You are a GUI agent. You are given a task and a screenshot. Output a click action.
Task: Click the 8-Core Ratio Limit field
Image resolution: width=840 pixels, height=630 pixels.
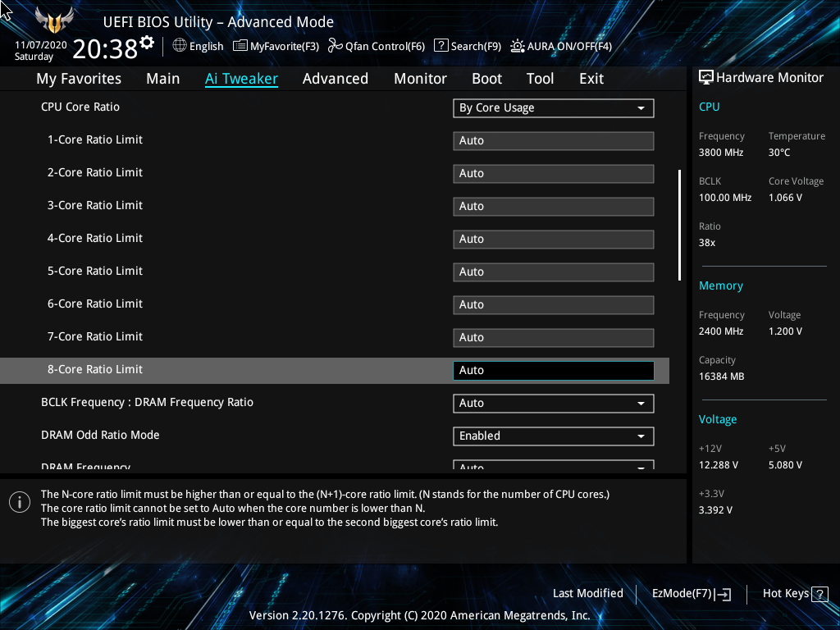[x=554, y=371]
